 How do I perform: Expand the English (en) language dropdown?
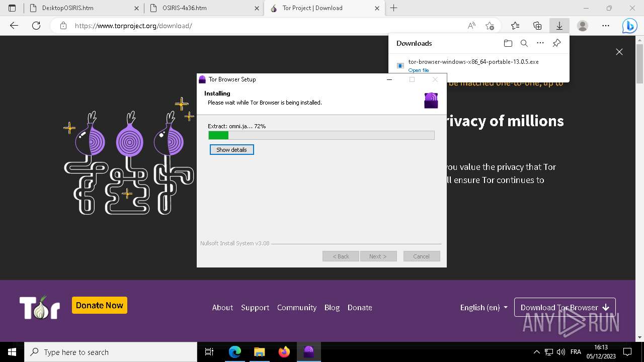pos(484,308)
